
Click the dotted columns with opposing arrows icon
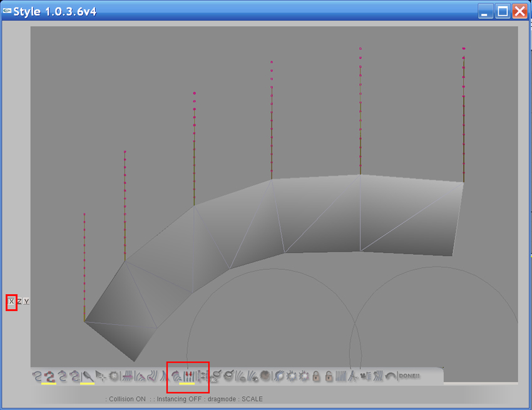pyautogui.click(x=202, y=376)
